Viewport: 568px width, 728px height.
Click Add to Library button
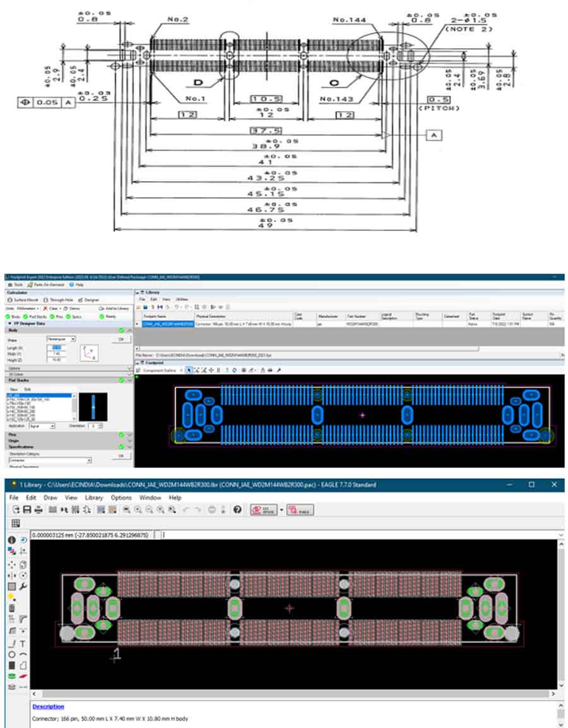pyautogui.click(x=114, y=308)
